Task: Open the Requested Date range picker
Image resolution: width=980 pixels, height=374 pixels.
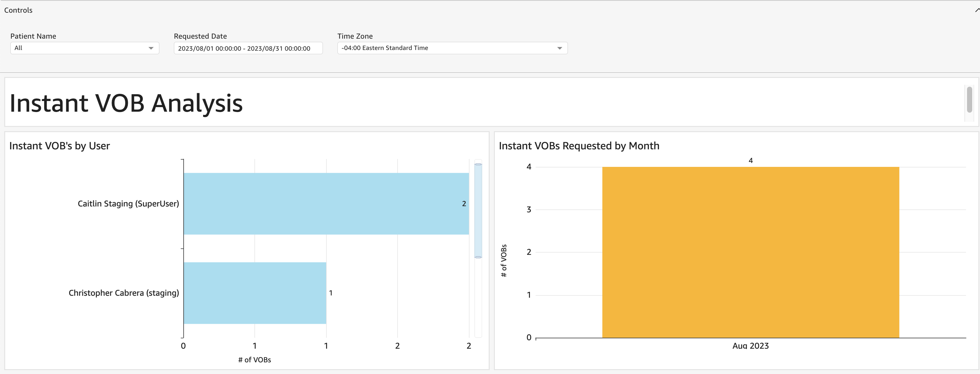Action: coord(248,48)
